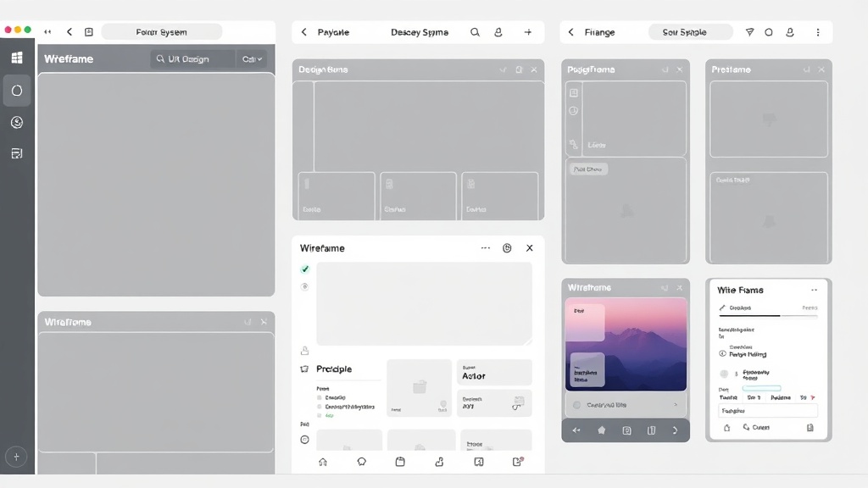Image resolution: width=868 pixels, height=488 pixels.
Task: Select the circle icon in the left sidebar
Action: (x=17, y=90)
